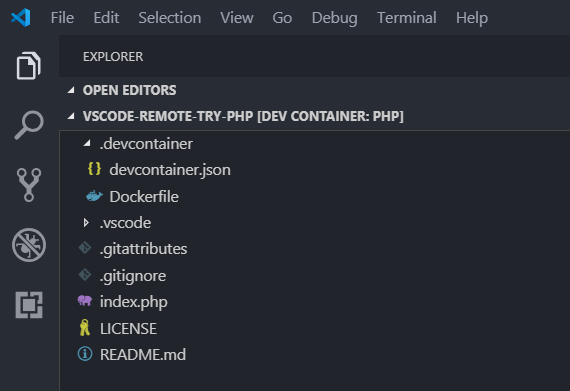Open the Dockerfile file
This screenshot has width=570, height=391.
[x=144, y=197]
